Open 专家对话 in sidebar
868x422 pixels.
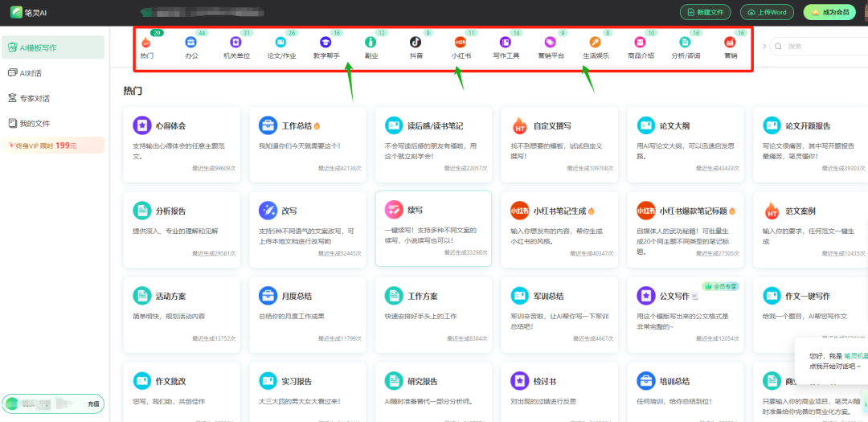pyautogui.click(x=53, y=98)
